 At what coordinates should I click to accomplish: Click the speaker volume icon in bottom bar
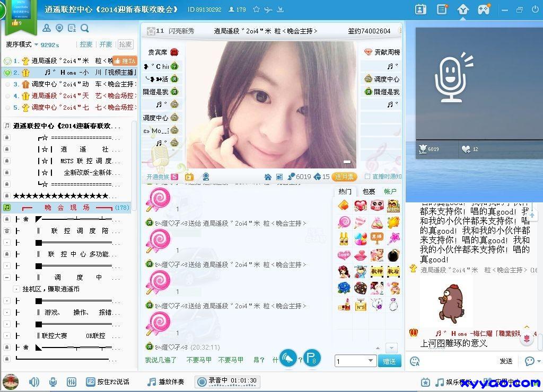34,382
